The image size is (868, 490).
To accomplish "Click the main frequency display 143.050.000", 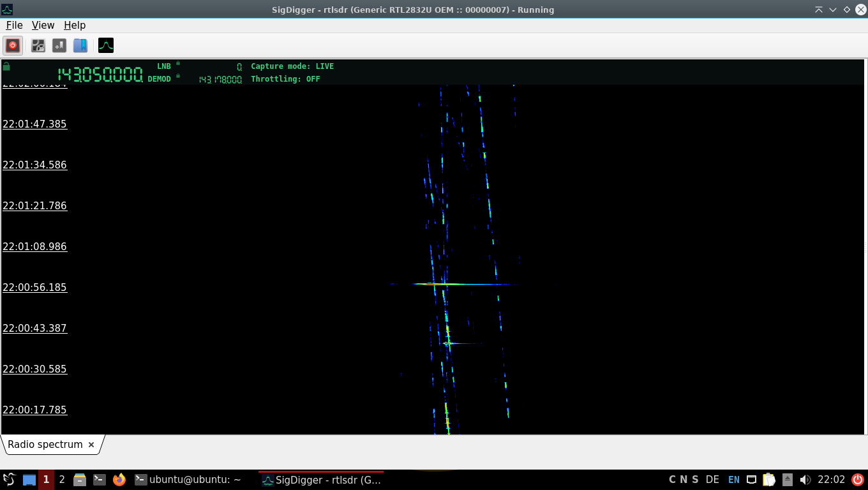I will 100,75.
